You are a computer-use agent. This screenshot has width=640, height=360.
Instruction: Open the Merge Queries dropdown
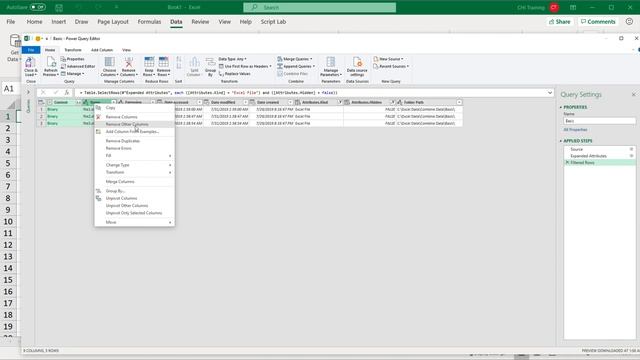click(x=295, y=59)
